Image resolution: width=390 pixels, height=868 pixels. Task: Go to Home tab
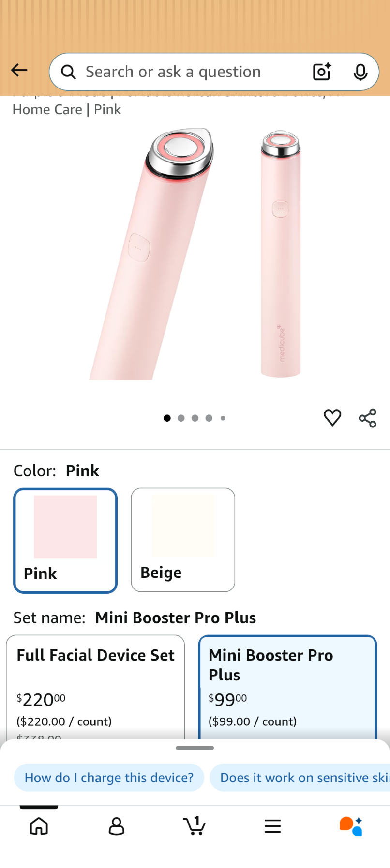(x=39, y=826)
